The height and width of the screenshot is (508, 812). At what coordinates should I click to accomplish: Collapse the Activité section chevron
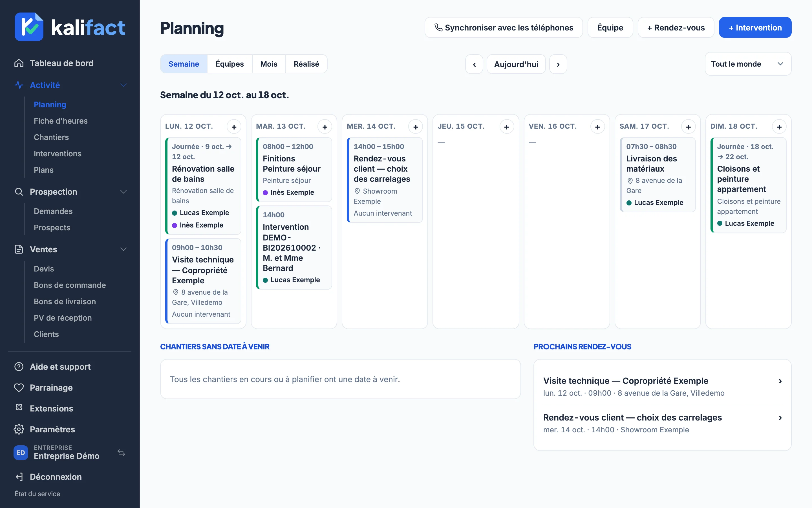(123, 85)
